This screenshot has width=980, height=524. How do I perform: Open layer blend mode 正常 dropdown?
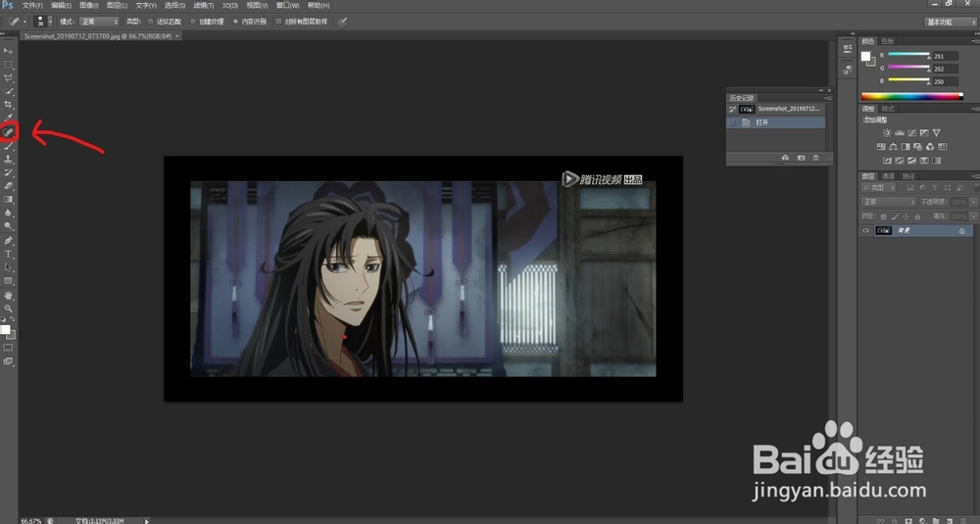889,202
